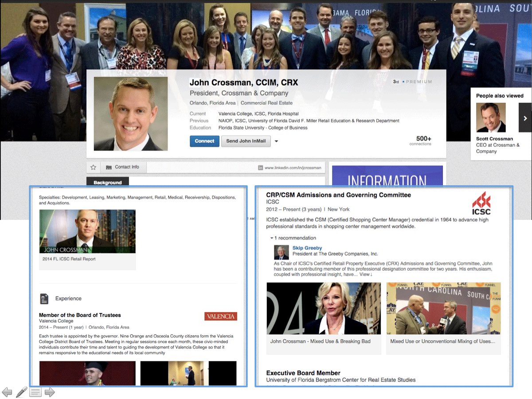Click the Connect button
Screen dimensions: 532x399
click(x=204, y=141)
